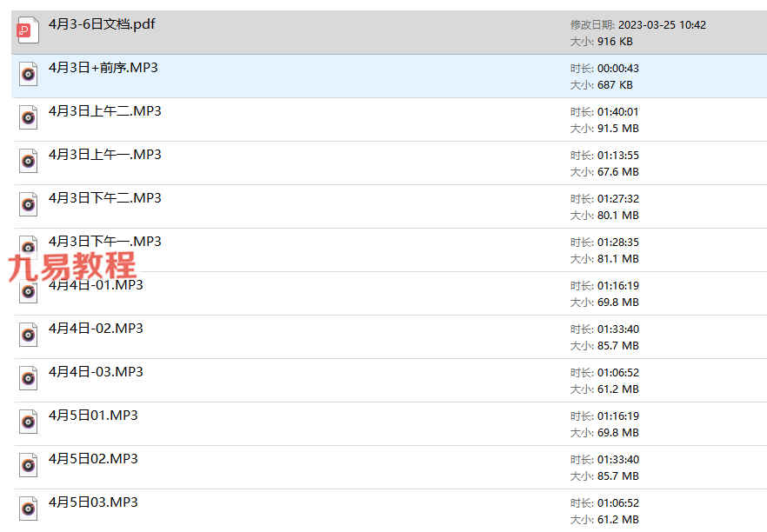Click the audio icon of 4月4日-02.MP3
This screenshot has width=767, height=532.
(x=28, y=336)
